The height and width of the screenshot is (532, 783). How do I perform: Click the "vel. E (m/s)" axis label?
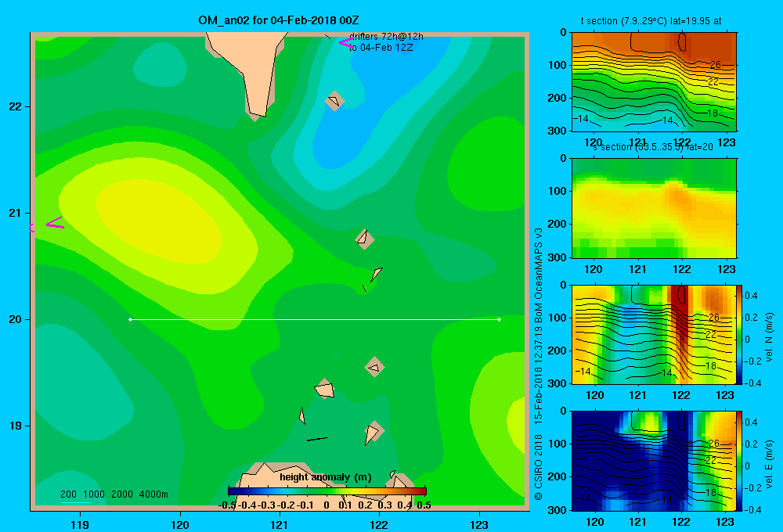pos(769,464)
